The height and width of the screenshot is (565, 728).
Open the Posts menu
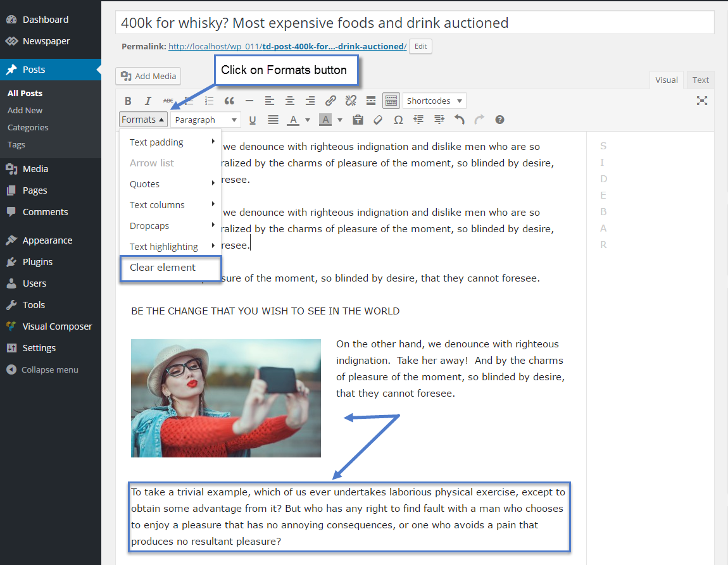pos(51,70)
